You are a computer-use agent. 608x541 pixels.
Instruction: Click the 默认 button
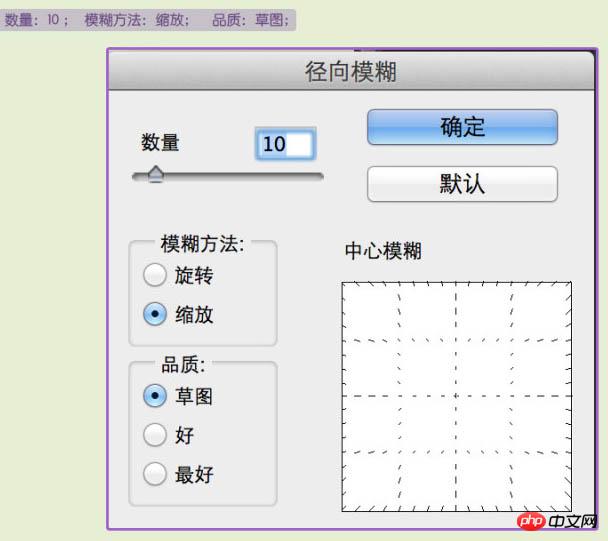click(462, 184)
